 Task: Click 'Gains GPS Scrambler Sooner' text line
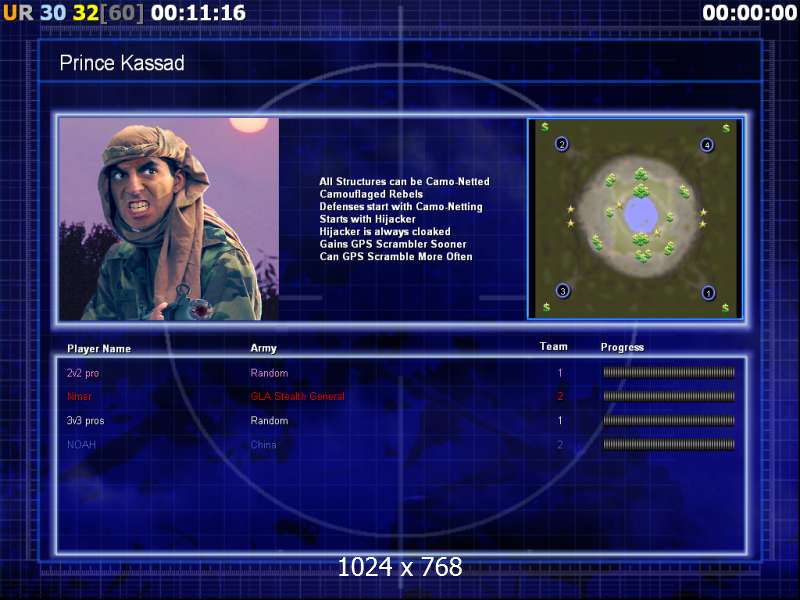click(393, 244)
